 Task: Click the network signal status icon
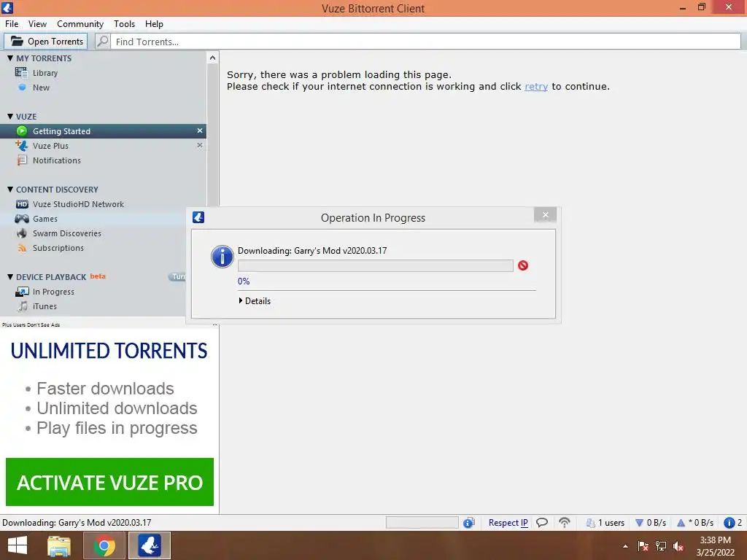coord(565,522)
